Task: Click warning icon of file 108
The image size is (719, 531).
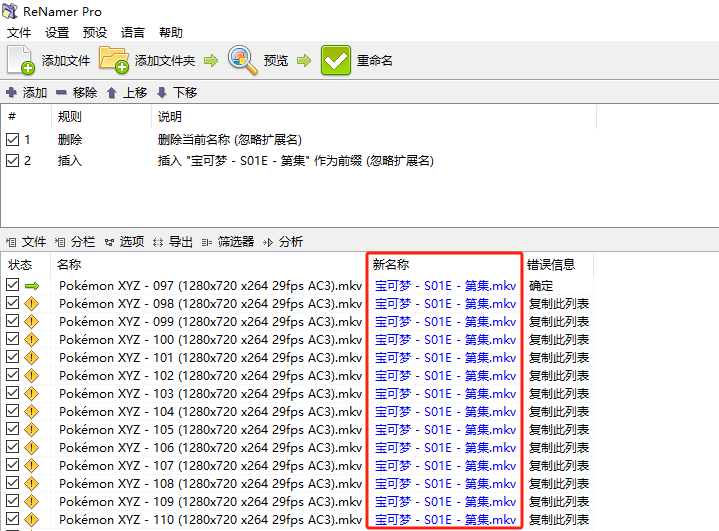Action: point(31,484)
